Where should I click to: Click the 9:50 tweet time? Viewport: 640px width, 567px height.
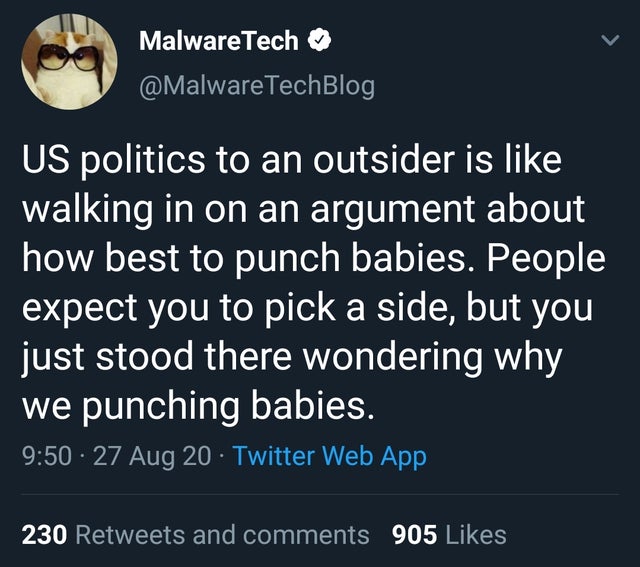click(x=44, y=456)
